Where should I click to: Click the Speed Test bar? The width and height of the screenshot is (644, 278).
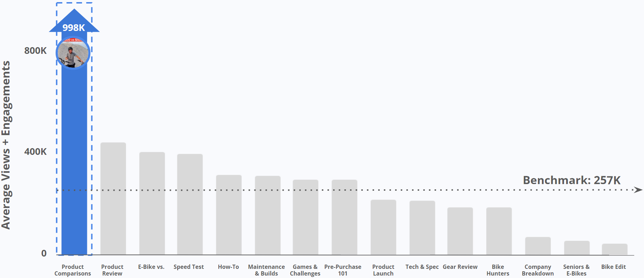coord(190,204)
